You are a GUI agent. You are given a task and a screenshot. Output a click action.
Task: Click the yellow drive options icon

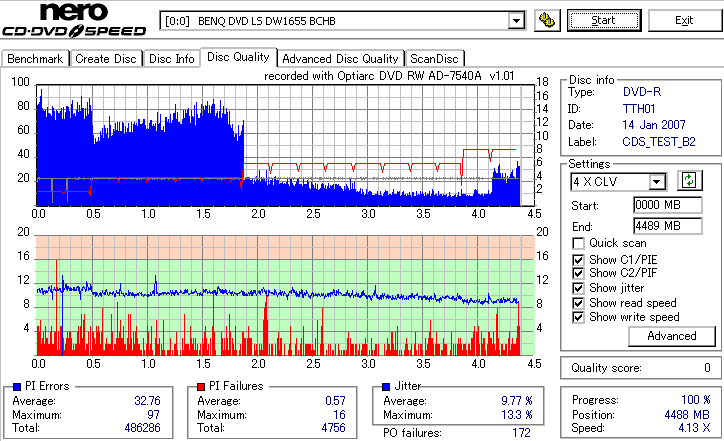tap(547, 21)
